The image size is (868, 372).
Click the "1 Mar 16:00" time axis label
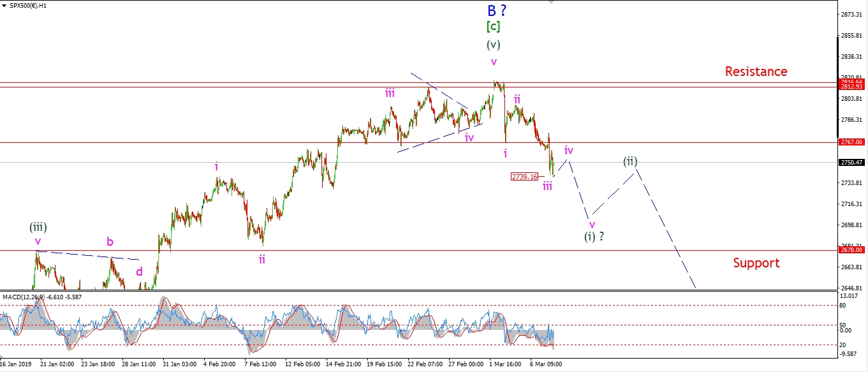pyautogui.click(x=506, y=364)
